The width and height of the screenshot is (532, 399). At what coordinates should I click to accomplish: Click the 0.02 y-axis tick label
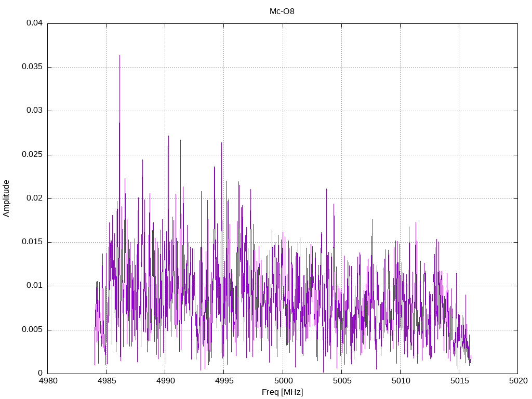(34, 198)
